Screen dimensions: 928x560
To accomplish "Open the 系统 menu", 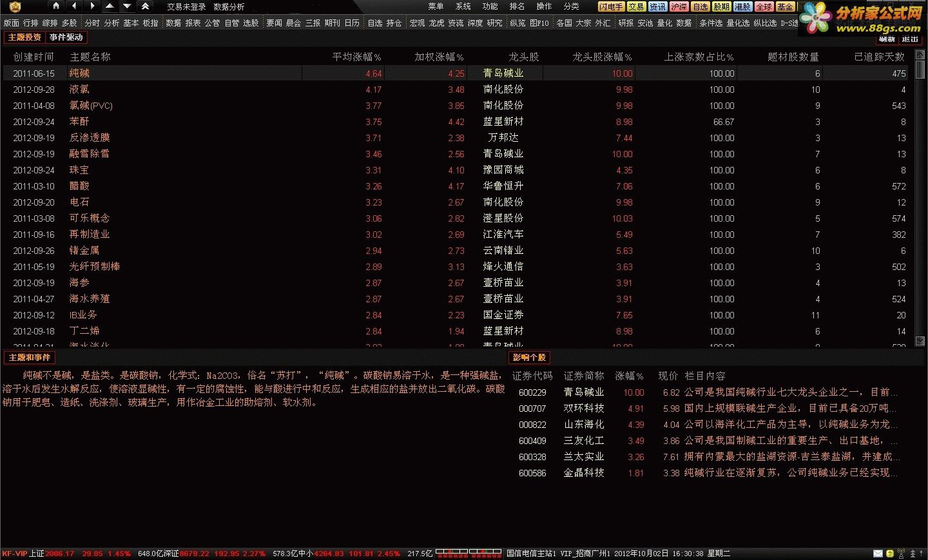I will tap(463, 6).
